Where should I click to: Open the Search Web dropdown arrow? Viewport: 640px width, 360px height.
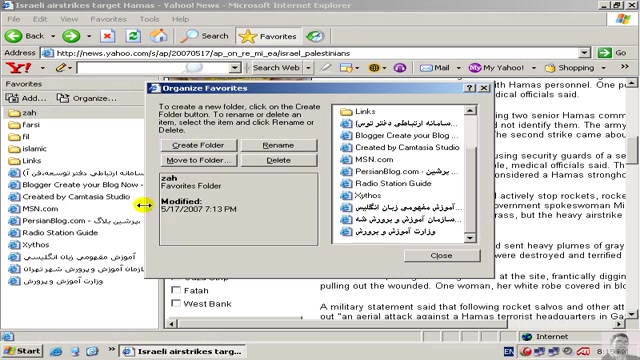tap(309, 67)
